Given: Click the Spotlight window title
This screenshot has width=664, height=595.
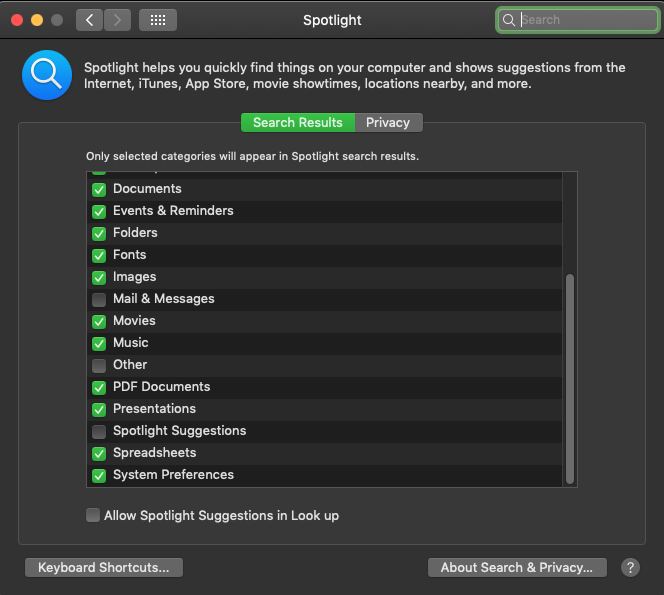Looking at the screenshot, I should tap(332, 20).
